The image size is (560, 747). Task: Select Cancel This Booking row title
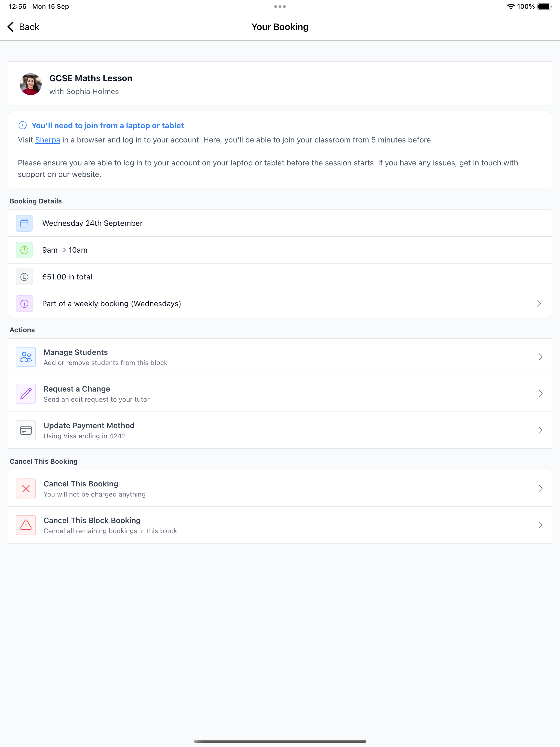click(x=81, y=484)
